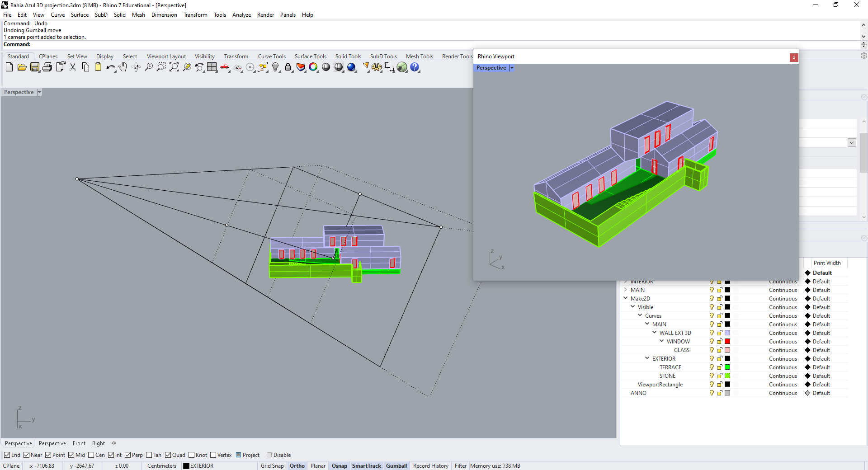
Task: Click the red WINDOW layer color swatch
Action: [x=727, y=341]
